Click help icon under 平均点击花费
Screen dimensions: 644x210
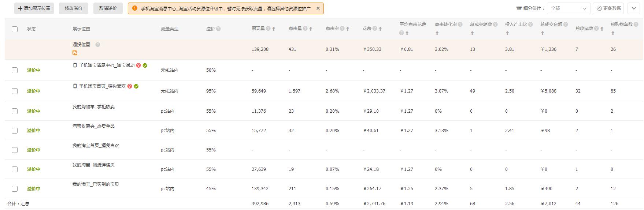click(x=401, y=33)
